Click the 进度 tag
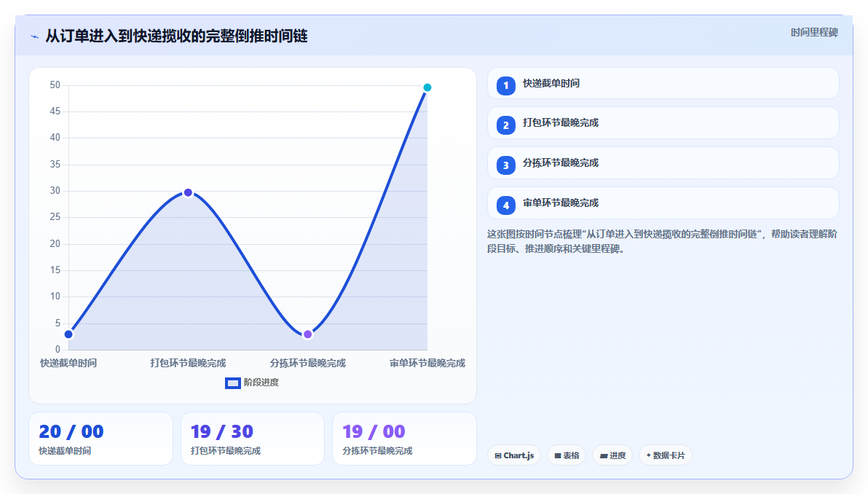 click(612, 455)
